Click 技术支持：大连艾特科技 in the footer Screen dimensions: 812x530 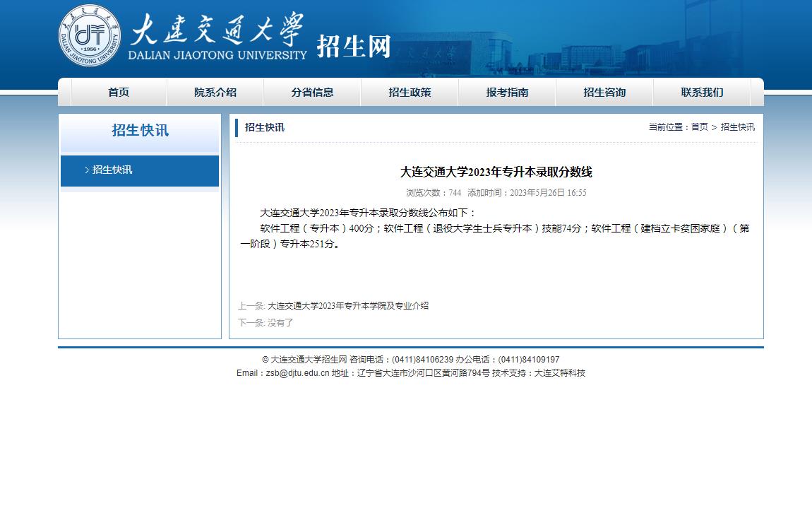coord(539,373)
